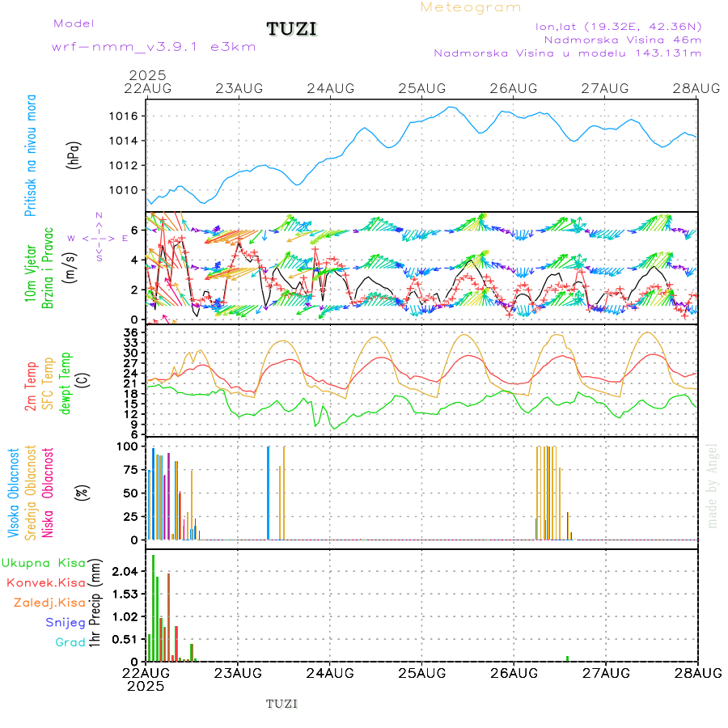Select the red Konvek.Kisa legend entry
Viewport: 728px width, 728px height.
point(45,582)
